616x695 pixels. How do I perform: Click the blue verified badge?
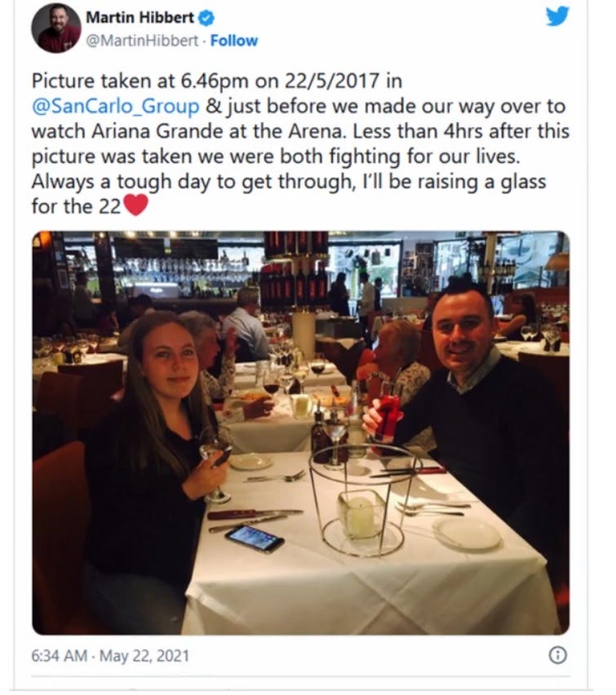click(206, 18)
